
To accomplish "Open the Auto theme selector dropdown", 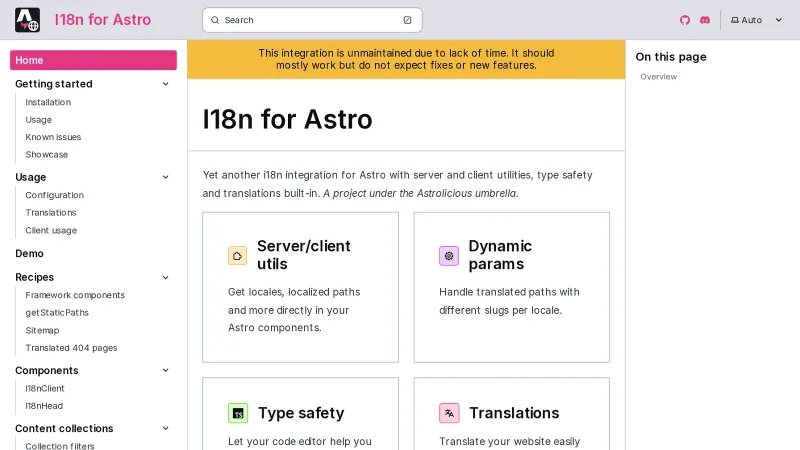I will click(757, 20).
